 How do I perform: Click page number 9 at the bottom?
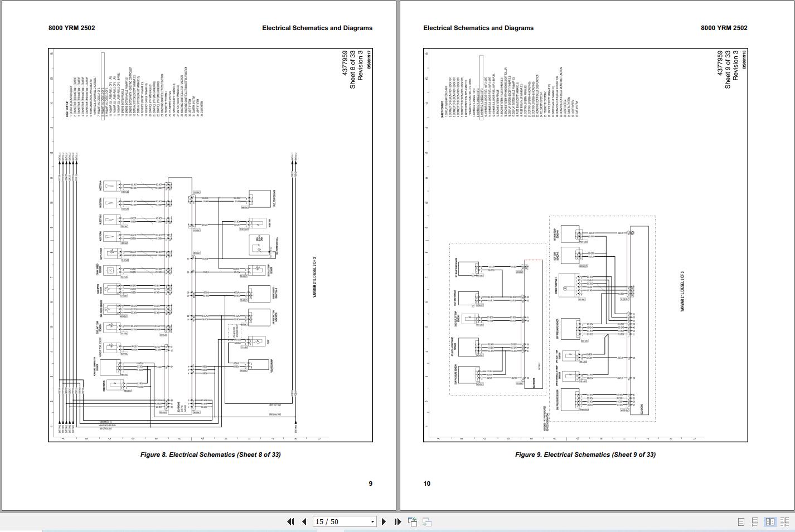coord(370,484)
